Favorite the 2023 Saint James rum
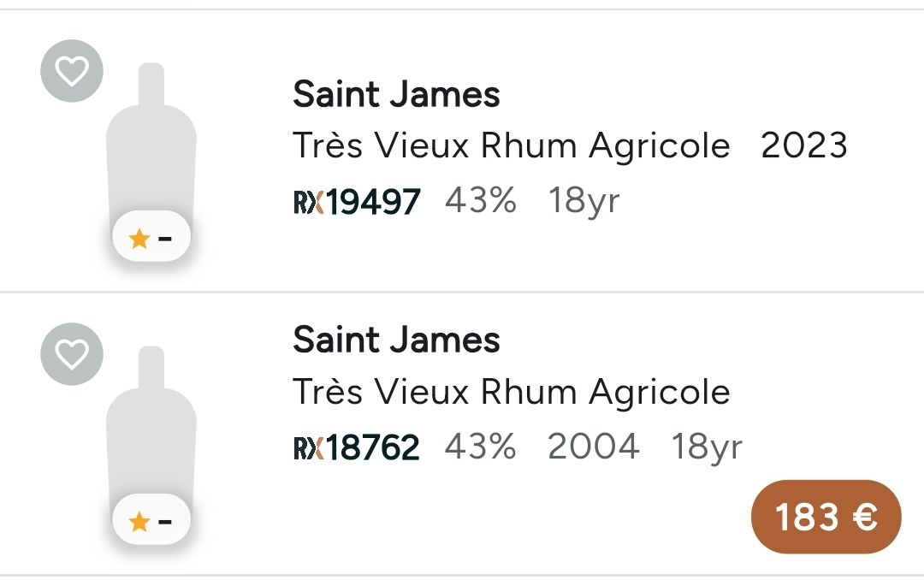Screen dimensions: 924x580 72,71
